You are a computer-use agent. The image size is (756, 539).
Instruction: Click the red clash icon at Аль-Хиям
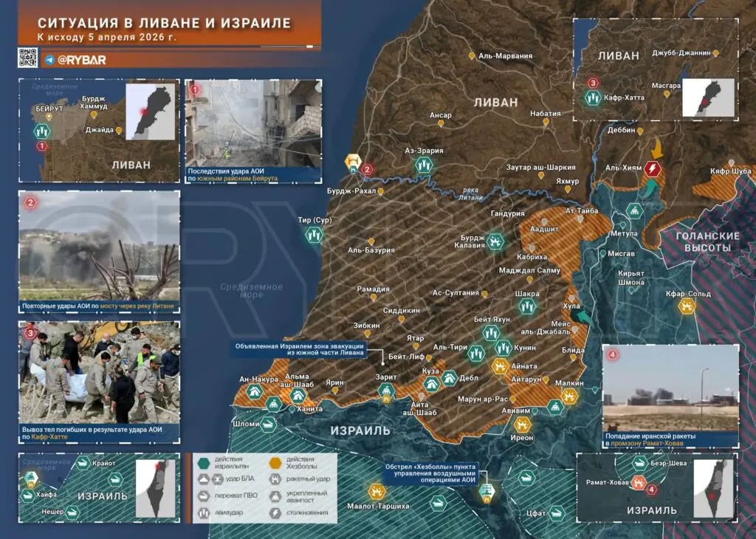[653, 170]
